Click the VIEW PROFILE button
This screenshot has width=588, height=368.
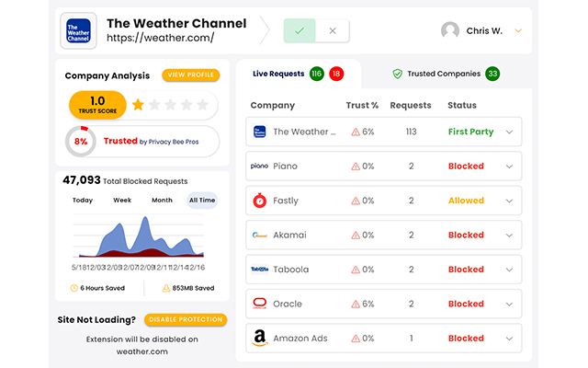coord(191,75)
